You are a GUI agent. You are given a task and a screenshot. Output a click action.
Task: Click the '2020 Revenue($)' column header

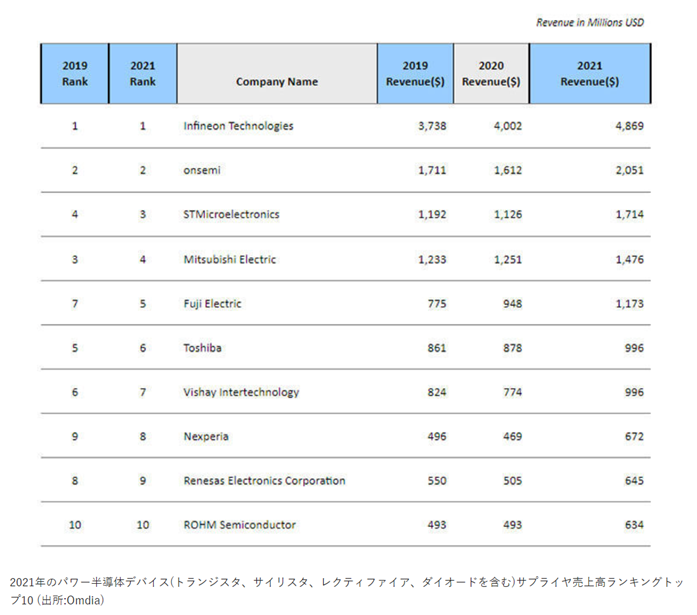point(491,74)
